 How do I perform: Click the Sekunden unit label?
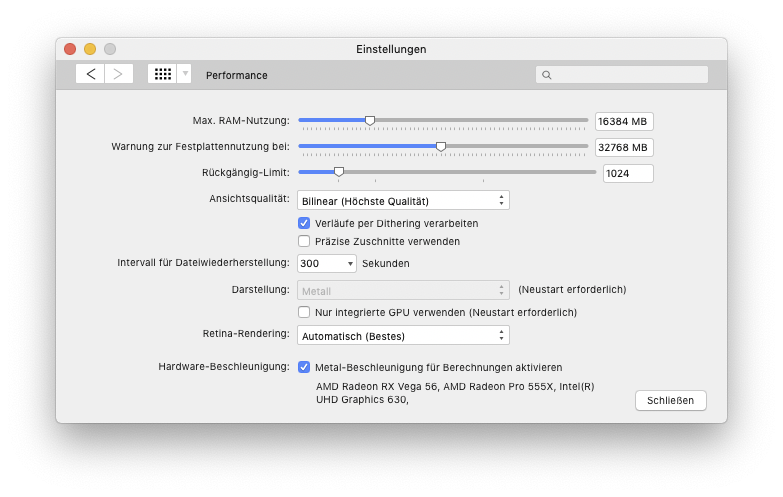(x=386, y=263)
